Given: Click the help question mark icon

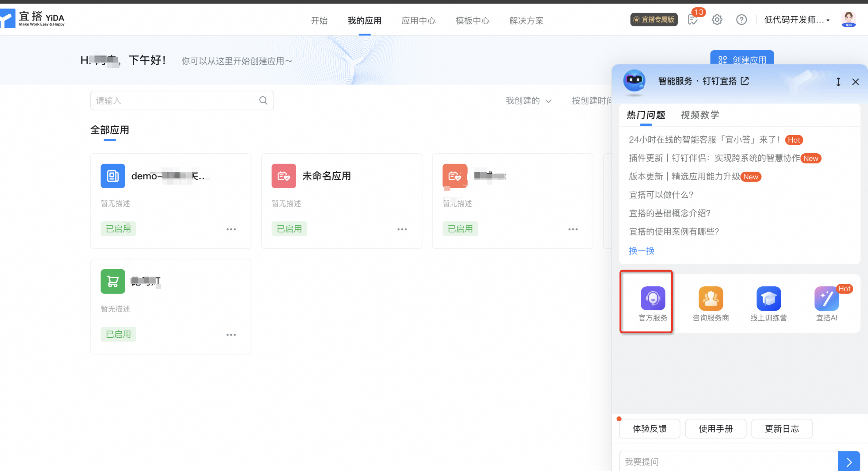Looking at the screenshot, I should 741,20.
